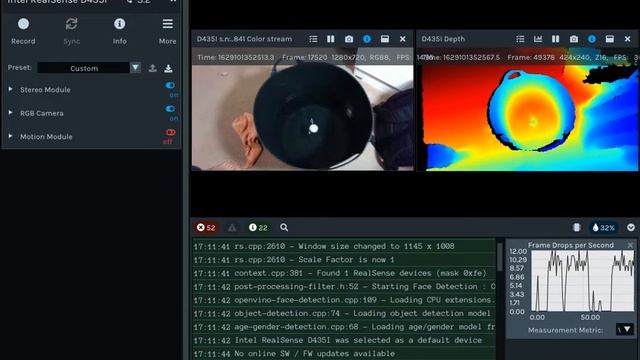
Task: Click the log panel vertical scrollbar
Action: coord(500,257)
